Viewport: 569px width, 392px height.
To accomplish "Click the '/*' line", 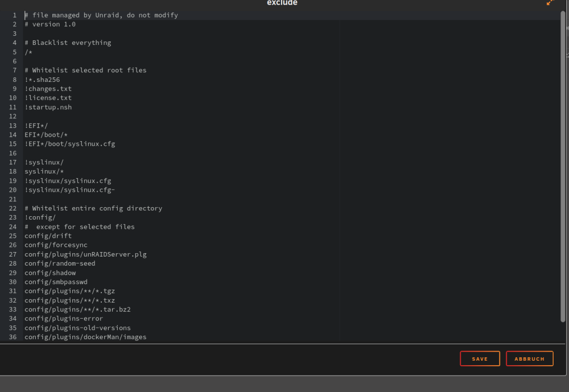I will point(28,52).
